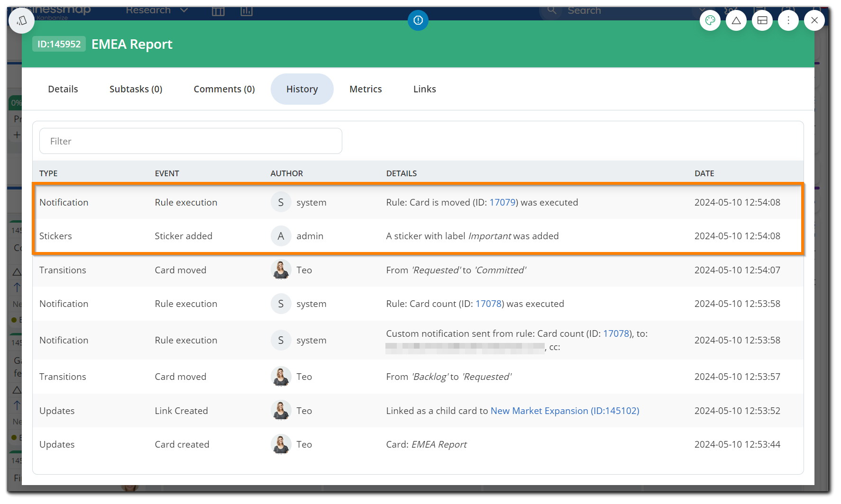841x504 pixels.
Task: Open the card color palette picker
Action: (x=710, y=20)
